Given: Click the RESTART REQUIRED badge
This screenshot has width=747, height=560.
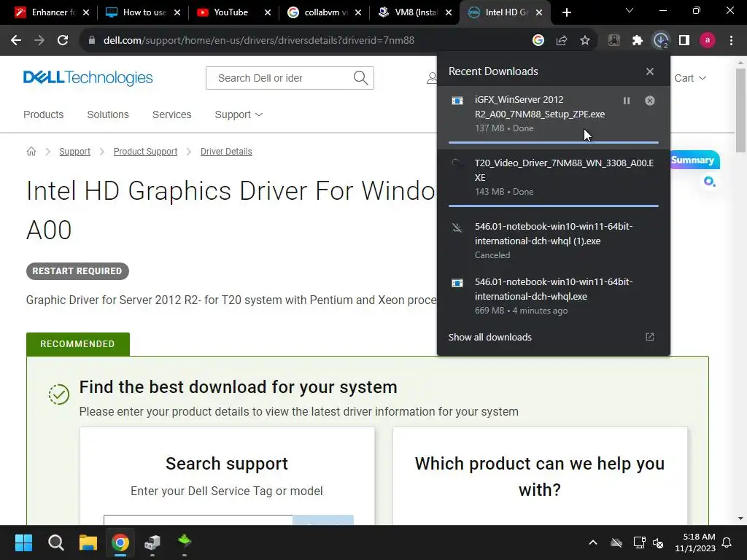Looking at the screenshot, I should point(77,271).
